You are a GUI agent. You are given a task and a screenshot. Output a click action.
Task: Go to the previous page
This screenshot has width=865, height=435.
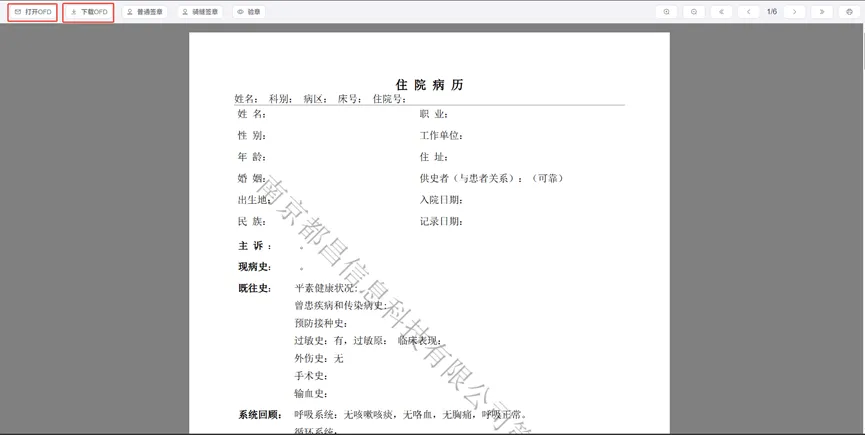pyautogui.click(x=749, y=12)
